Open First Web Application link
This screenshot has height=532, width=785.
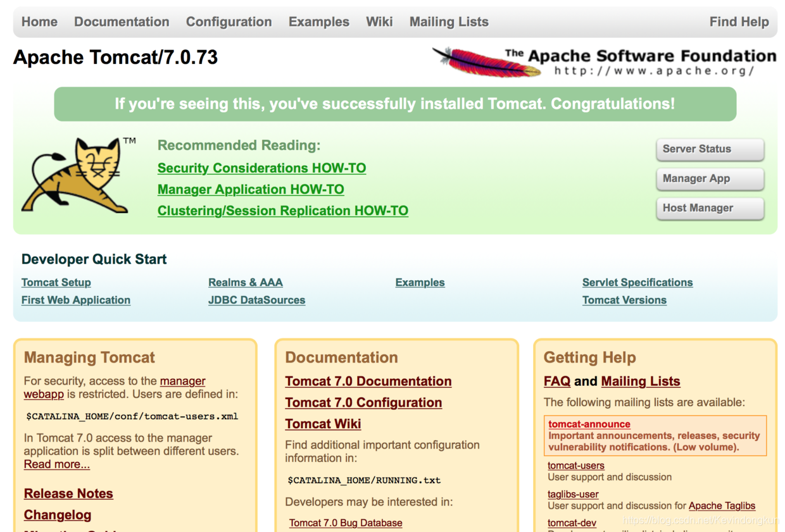76,300
